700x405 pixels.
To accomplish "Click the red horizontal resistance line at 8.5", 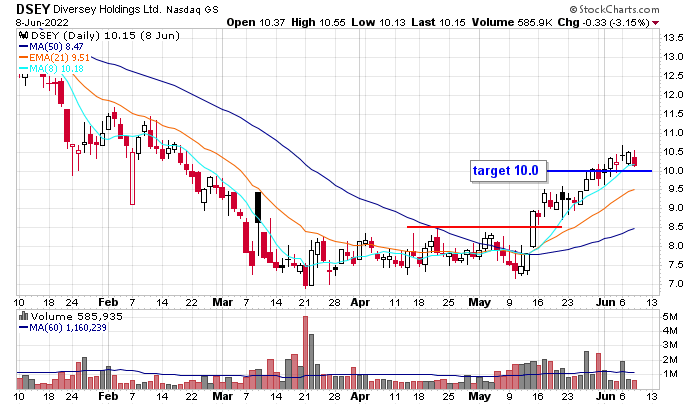I will (x=484, y=227).
